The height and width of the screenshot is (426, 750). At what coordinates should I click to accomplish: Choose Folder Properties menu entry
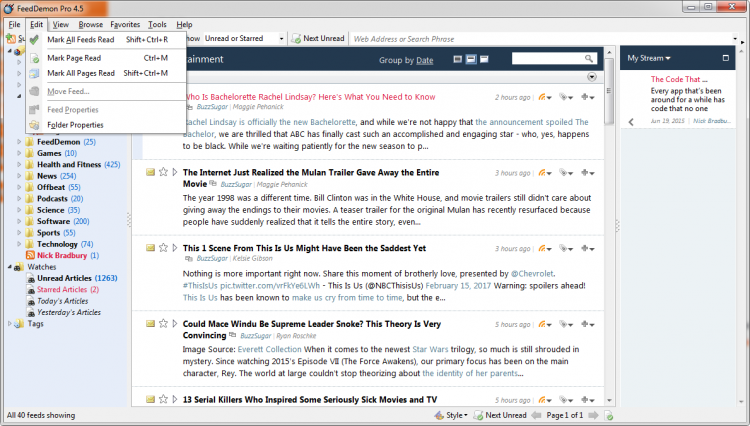(x=106, y=125)
